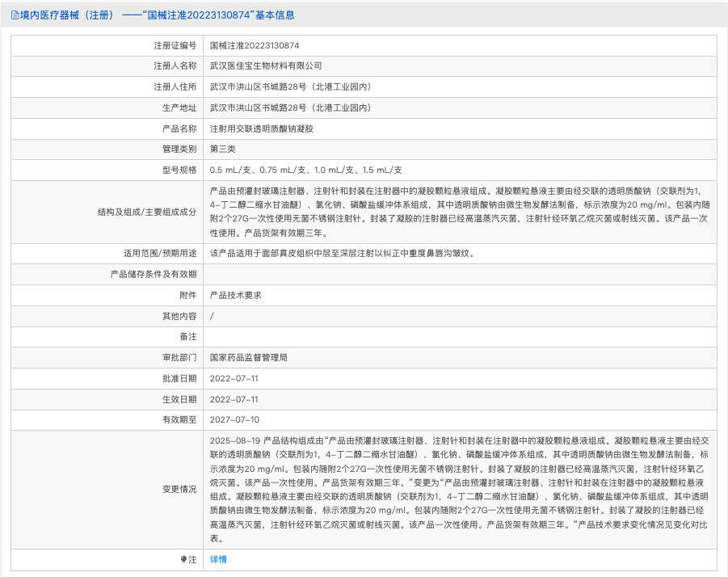This screenshot has height=577, width=728.
Task: Click management category value 第三类
Action: click(222, 150)
